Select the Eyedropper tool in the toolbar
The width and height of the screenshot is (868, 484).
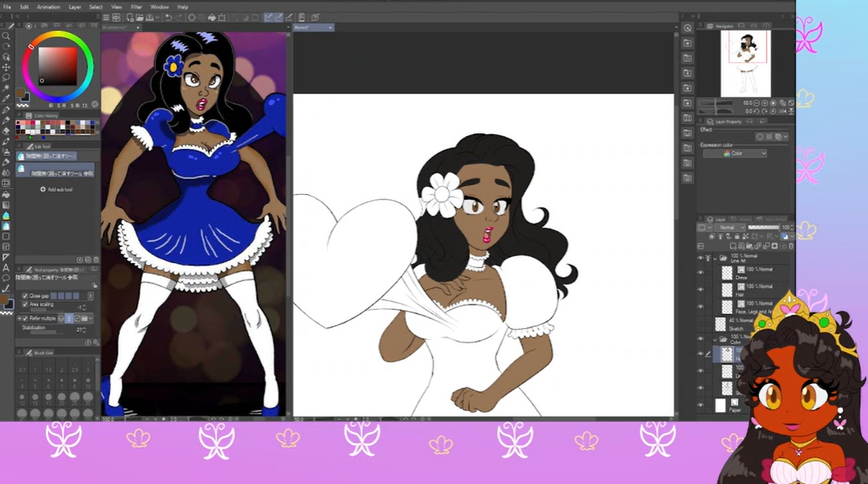(x=6, y=98)
